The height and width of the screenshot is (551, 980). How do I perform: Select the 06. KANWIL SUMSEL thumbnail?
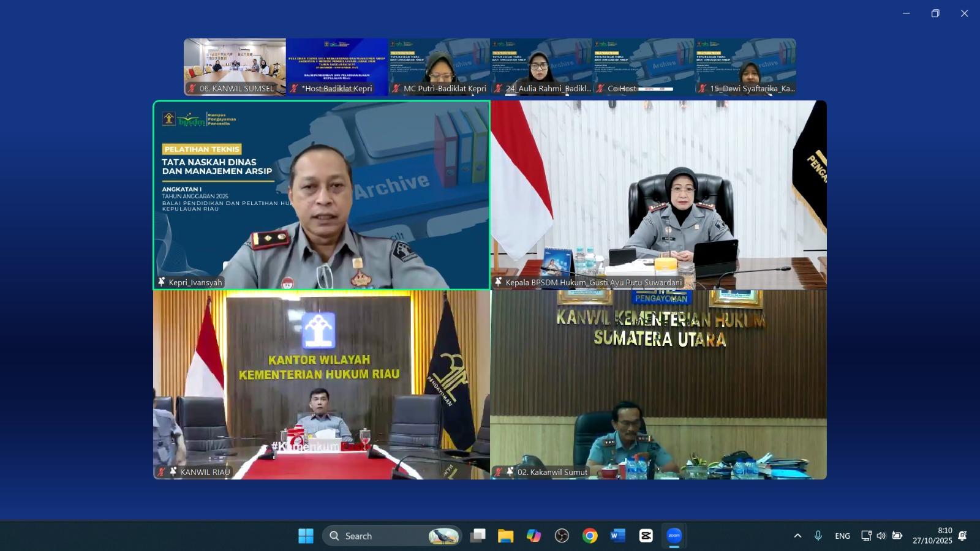tap(235, 67)
